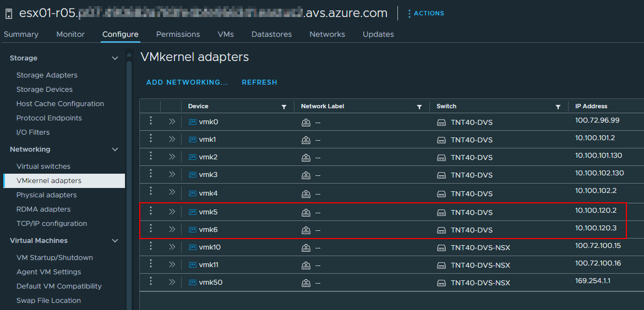Open Storage Devices settings
The image size is (644, 310).
(45, 90)
